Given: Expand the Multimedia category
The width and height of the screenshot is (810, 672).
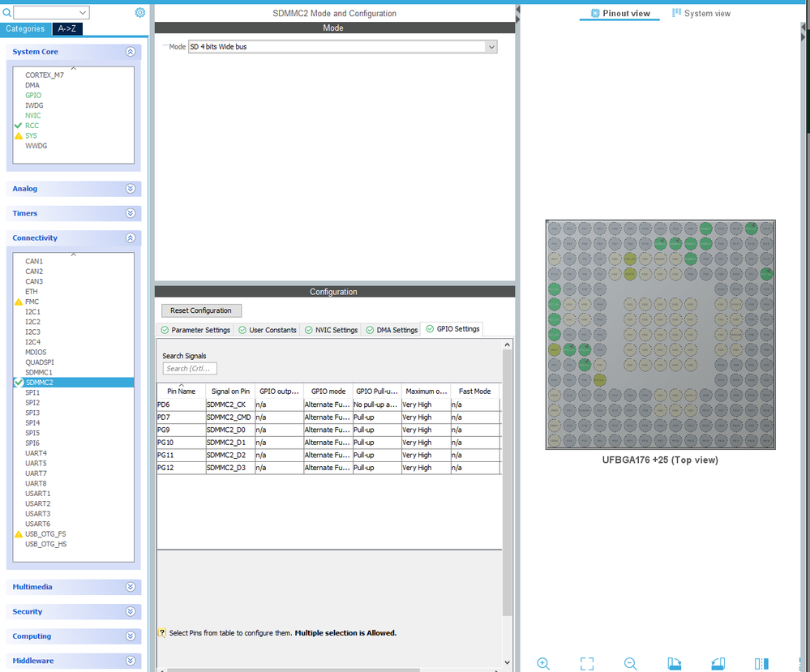Looking at the screenshot, I should (131, 587).
